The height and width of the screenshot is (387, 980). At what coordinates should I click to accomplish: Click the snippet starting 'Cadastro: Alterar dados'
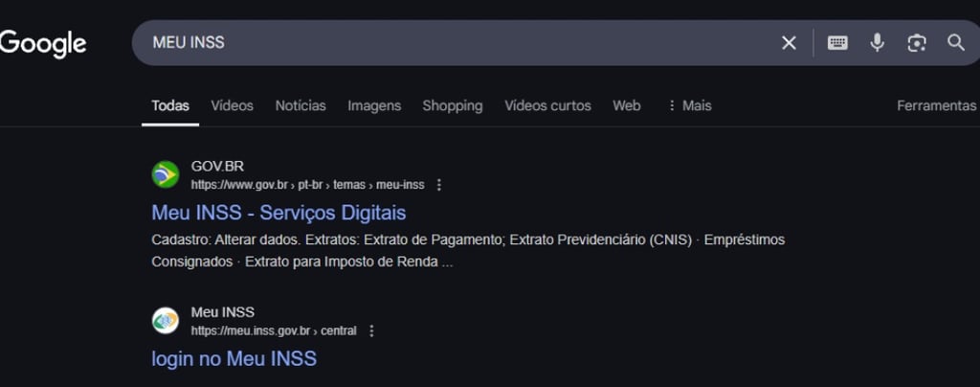point(468,251)
